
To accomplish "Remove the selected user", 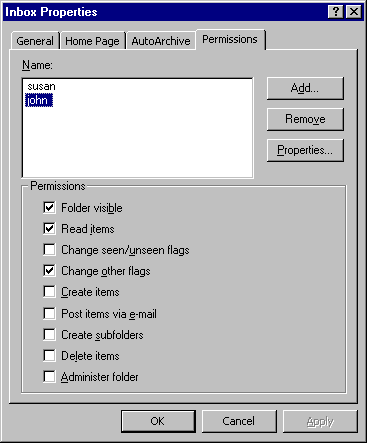I will tap(305, 119).
